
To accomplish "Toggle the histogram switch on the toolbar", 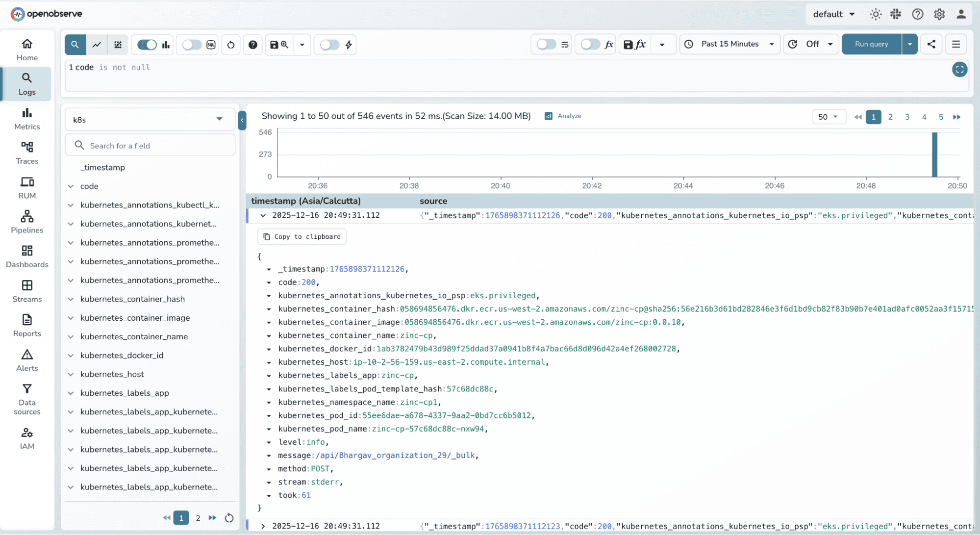I will pyautogui.click(x=146, y=44).
